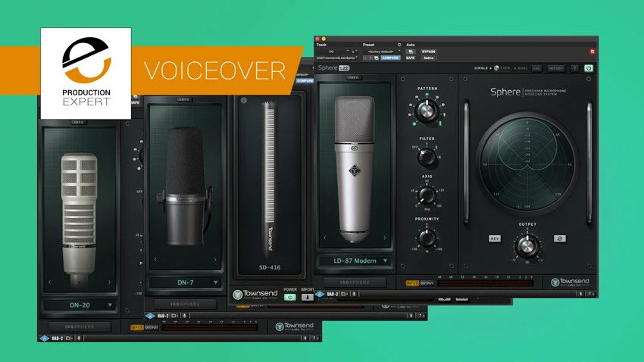The image size is (644, 362).
Task: Open the insert position 'a' dropdown
Action: click(355, 51)
